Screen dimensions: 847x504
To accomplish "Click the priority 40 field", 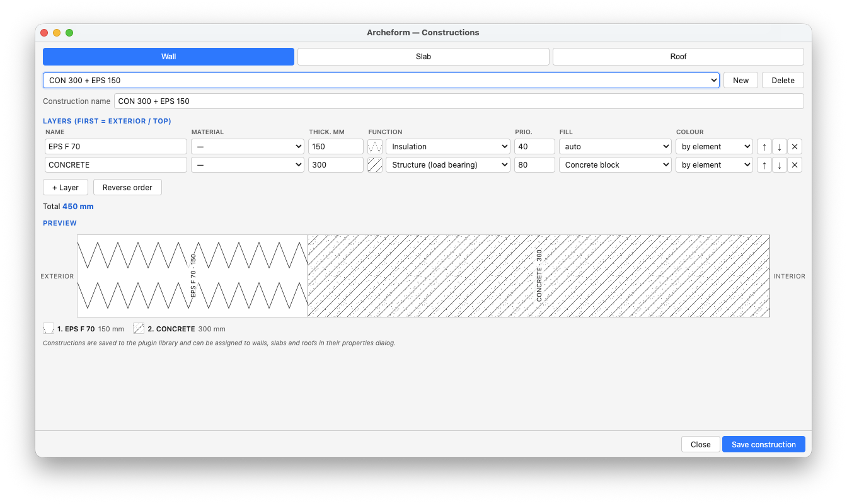I will (534, 147).
